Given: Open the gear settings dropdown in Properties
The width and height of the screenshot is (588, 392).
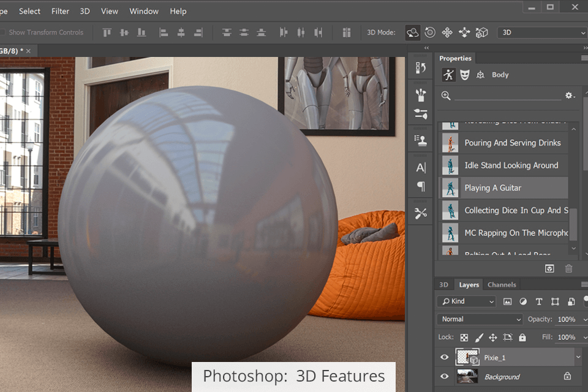Looking at the screenshot, I should coord(570,96).
